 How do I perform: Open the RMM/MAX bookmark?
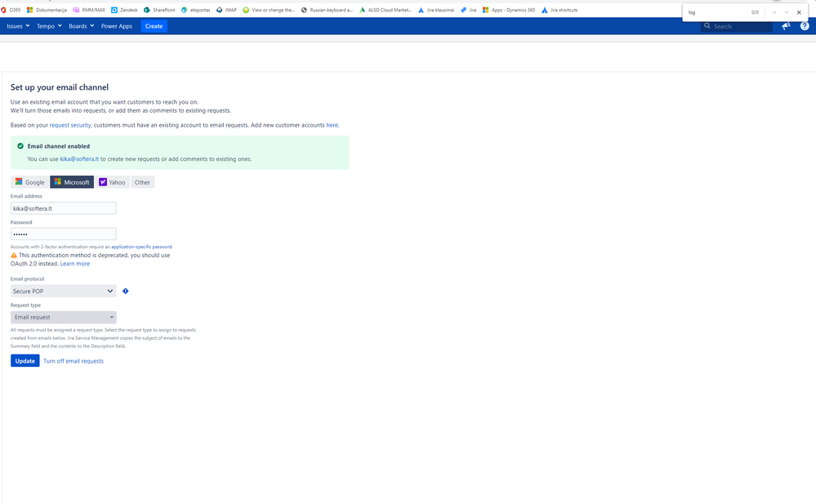89,10
